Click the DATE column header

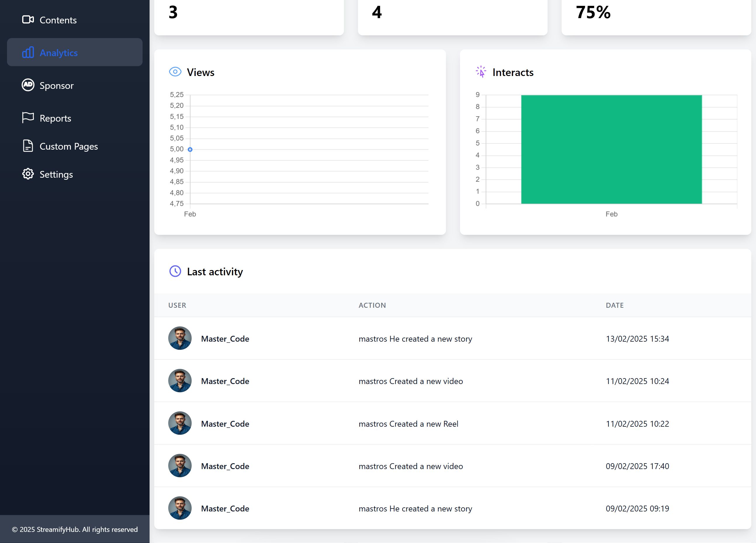coord(614,305)
